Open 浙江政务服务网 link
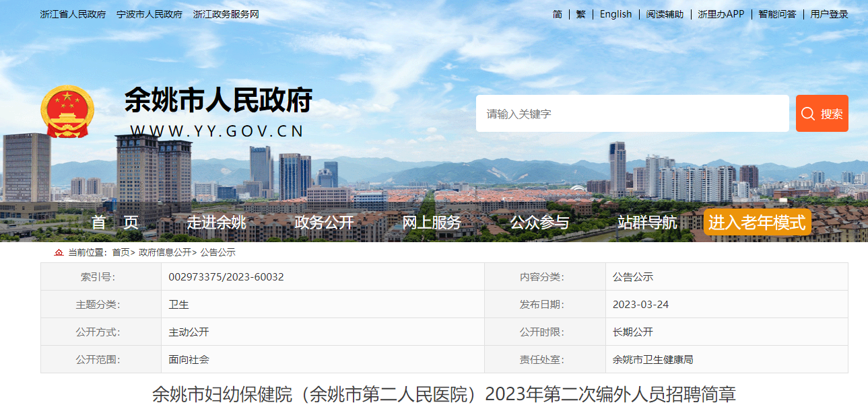The width and height of the screenshot is (868, 413). pos(226,14)
